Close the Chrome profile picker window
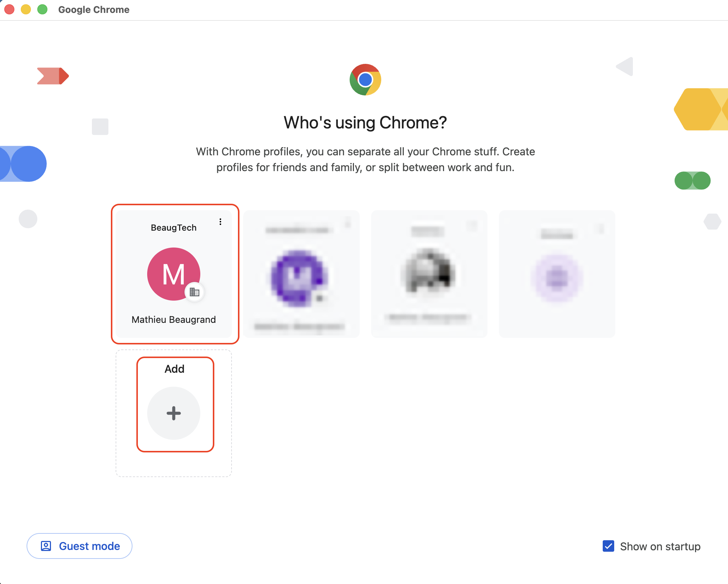 click(x=9, y=9)
